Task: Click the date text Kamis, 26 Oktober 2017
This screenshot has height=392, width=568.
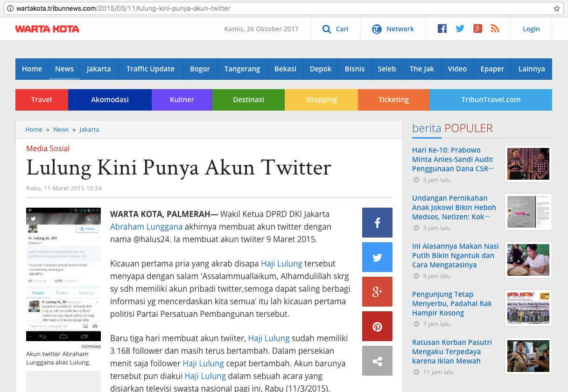Action: 261,29
